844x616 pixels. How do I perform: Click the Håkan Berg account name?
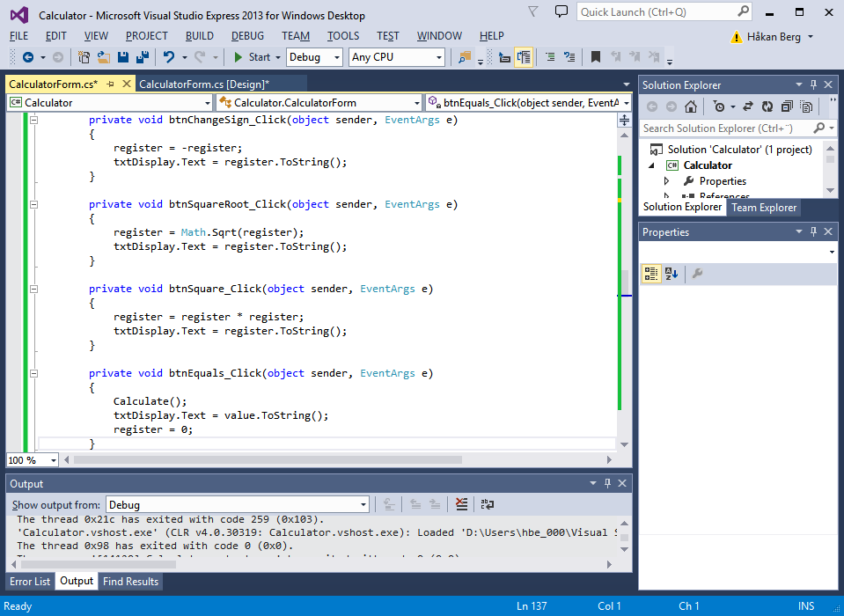(774, 37)
